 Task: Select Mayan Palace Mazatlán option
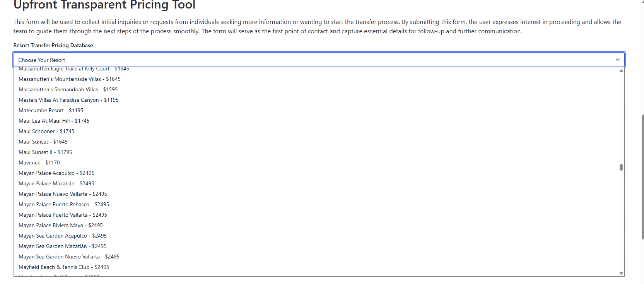coord(56,183)
